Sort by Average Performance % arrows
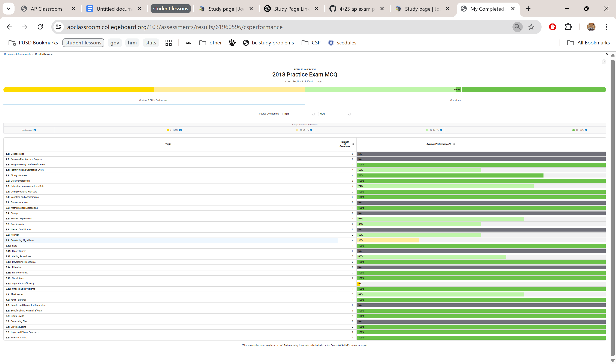The width and height of the screenshot is (616, 364). 454,144
